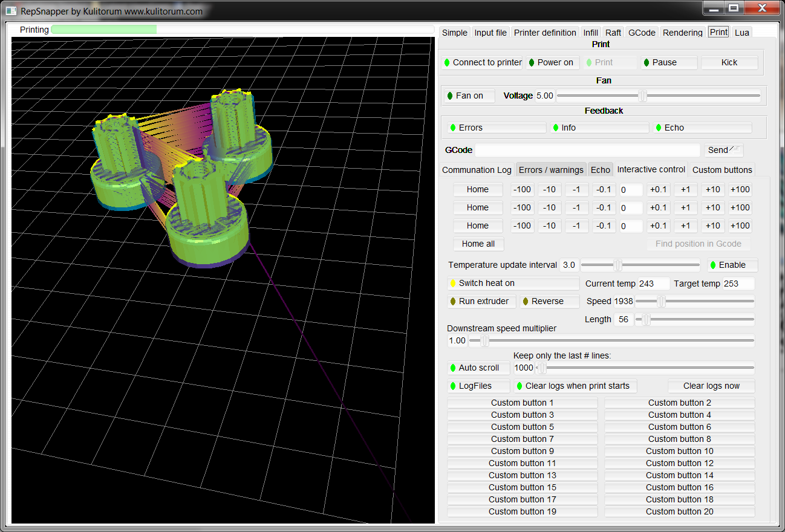Switch to the Errors / warnings log tab
This screenshot has width=785, height=532.
click(x=551, y=170)
